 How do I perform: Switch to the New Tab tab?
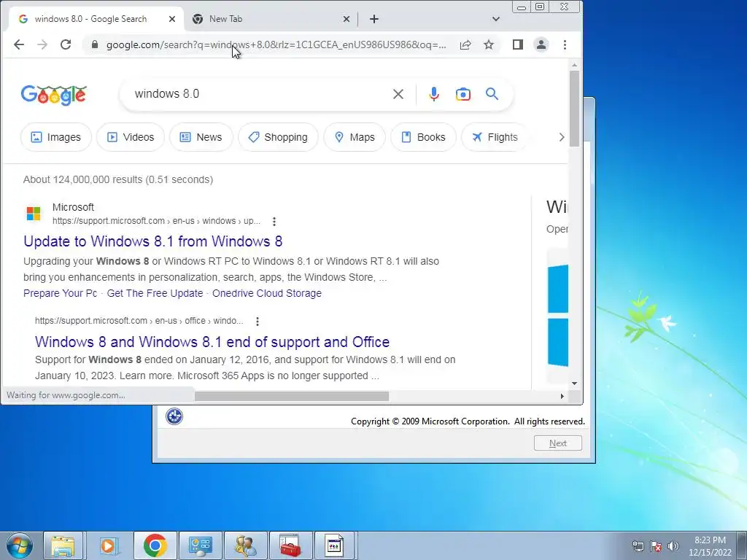click(270, 19)
